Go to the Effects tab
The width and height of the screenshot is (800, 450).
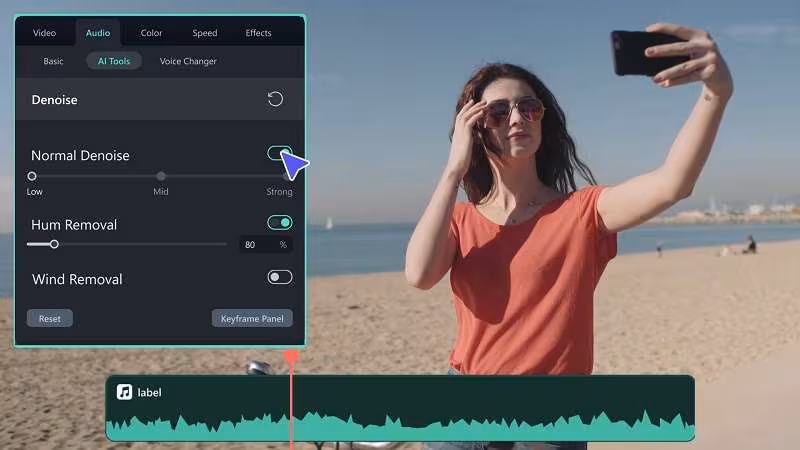[x=259, y=33]
